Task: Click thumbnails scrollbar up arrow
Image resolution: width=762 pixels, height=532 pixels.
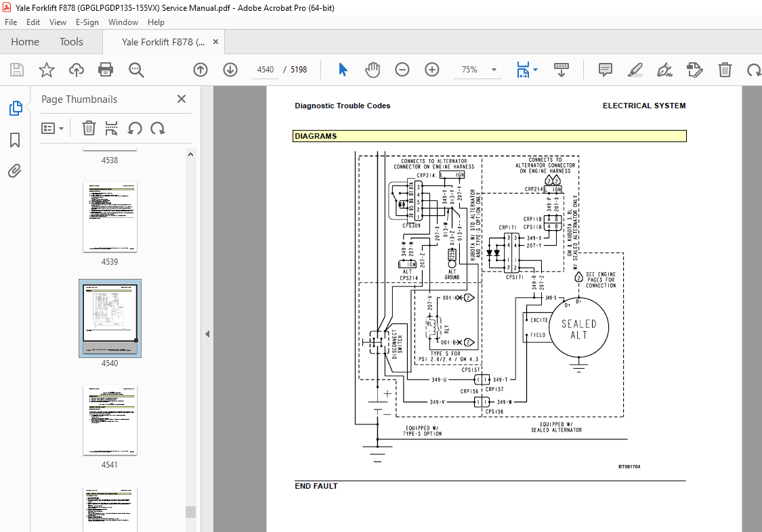Action: point(190,154)
